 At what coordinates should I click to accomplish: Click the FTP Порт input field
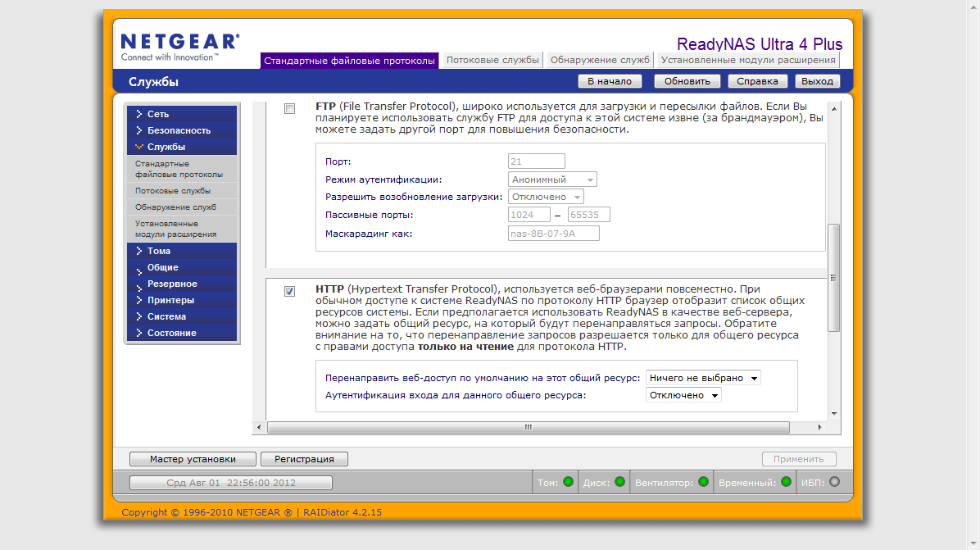(x=536, y=161)
